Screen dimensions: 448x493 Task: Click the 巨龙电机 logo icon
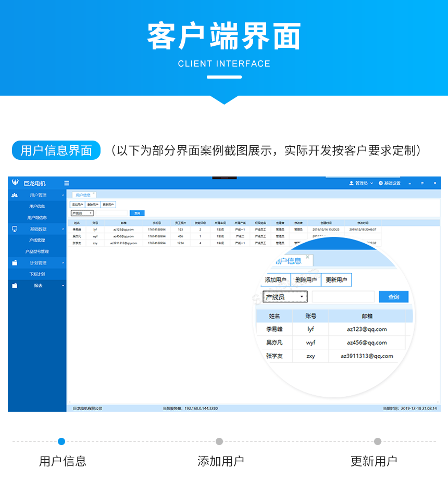[x=14, y=183]
